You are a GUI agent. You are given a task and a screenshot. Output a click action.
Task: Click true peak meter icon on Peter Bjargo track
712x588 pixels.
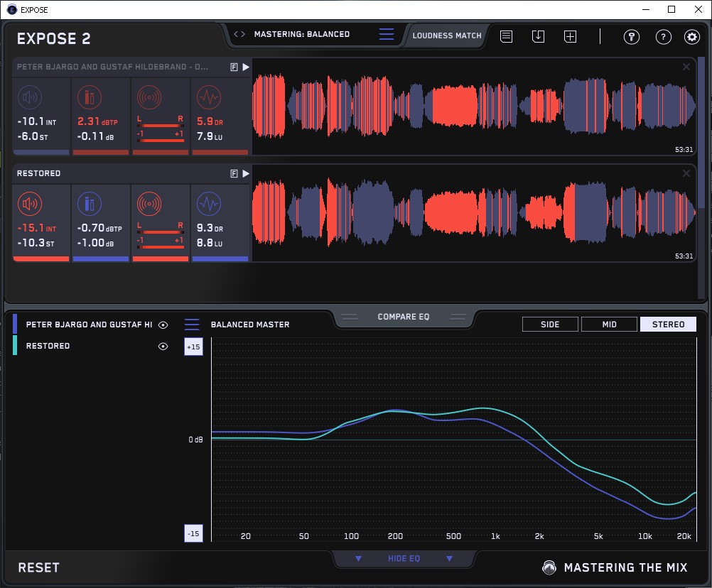[x=90, y=97]
